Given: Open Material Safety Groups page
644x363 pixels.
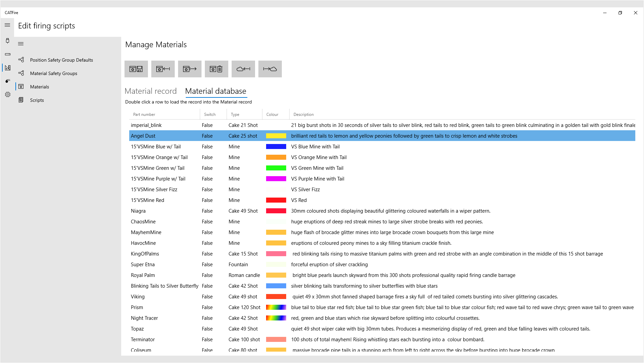Looking at the screenshot, I should coord(54,73).
